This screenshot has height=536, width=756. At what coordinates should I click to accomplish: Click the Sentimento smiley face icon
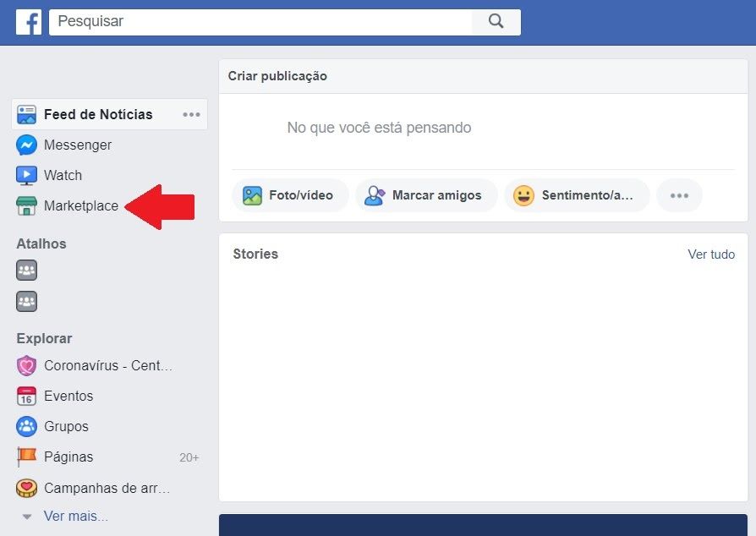tap(523, 195)
